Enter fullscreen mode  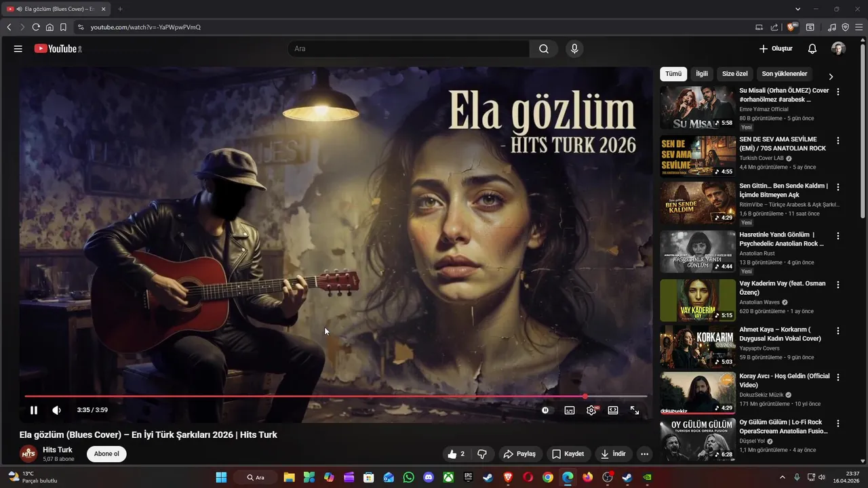pyautogui.click(x=635, y=410)
